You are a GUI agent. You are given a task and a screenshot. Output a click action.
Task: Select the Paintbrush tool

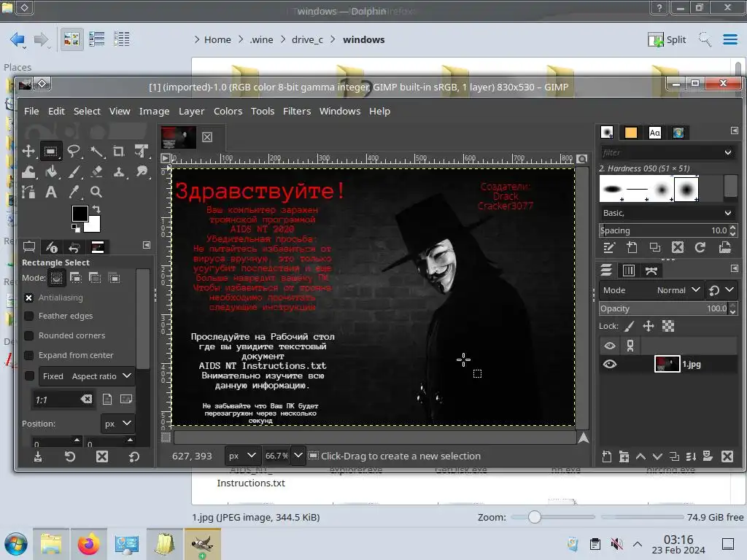pos(74,171)
